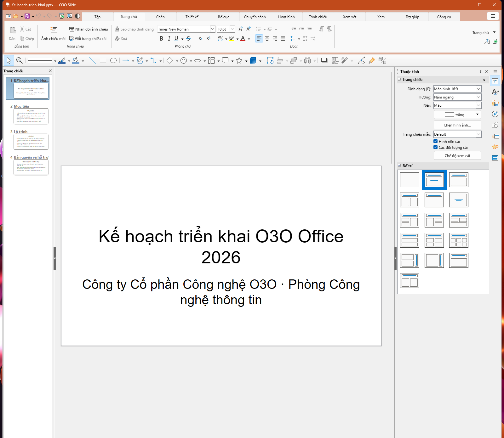
Task: Click the Shadow toggle icon
Action: tap(324, 60)
